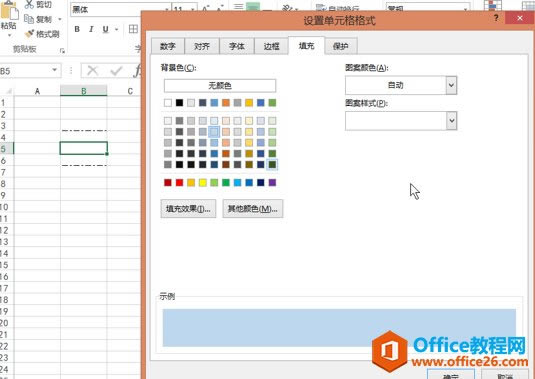Click the 取消 cancel button
Image resolution: width=535 pixels, height=379 pixels.
[505, 374]
